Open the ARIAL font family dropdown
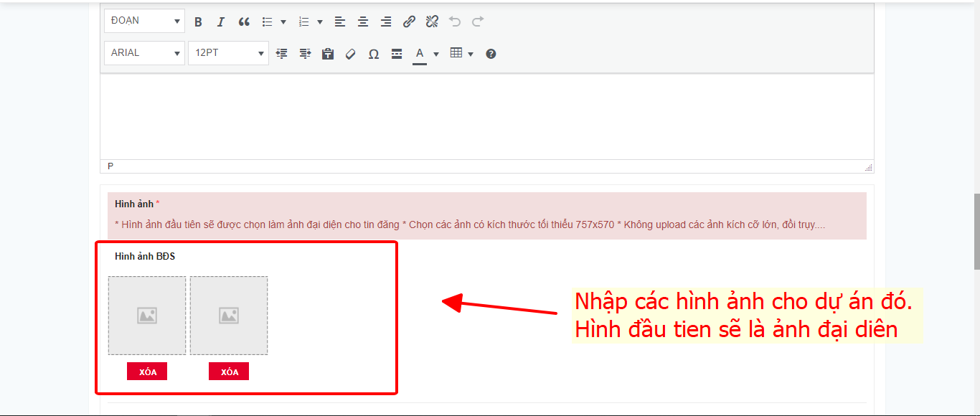 coord(144,53)
